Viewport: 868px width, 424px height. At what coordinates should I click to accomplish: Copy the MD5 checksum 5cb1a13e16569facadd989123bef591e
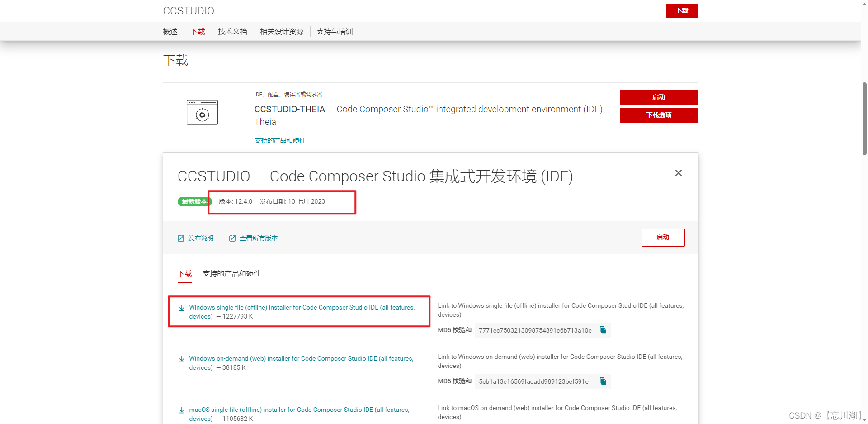tap(603, 381)
